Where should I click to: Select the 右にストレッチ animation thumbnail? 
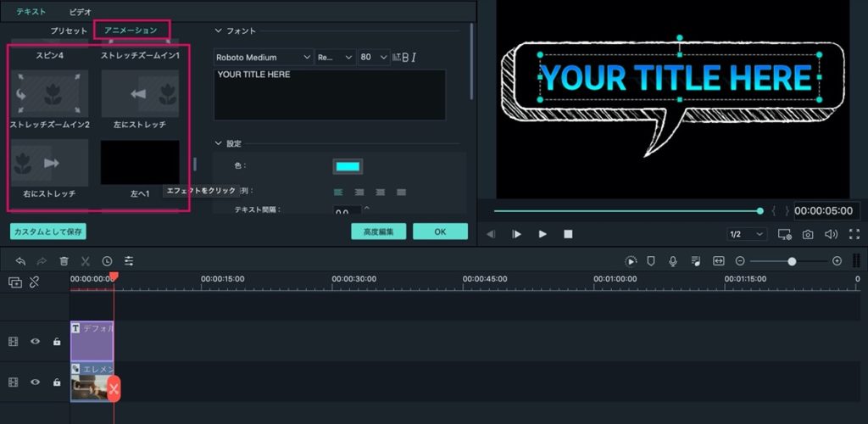coord(49,163)
